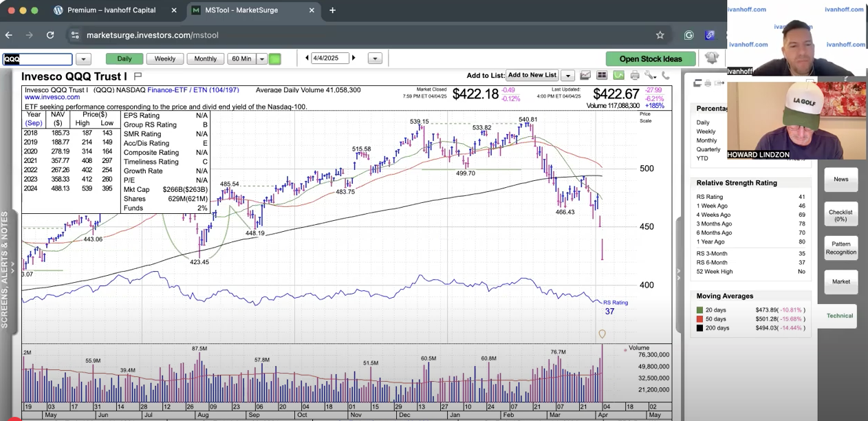Click the right panel printer icon
868x421 pixels.
tap(708, 83)
